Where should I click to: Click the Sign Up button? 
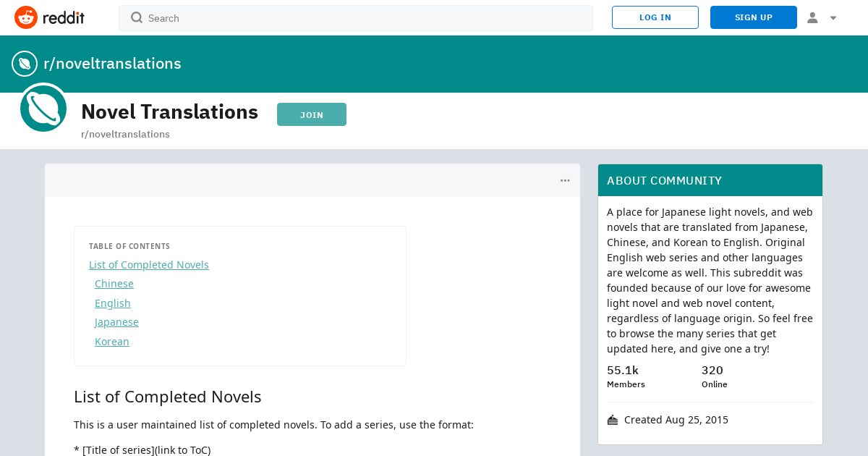[x=754, y=17]
